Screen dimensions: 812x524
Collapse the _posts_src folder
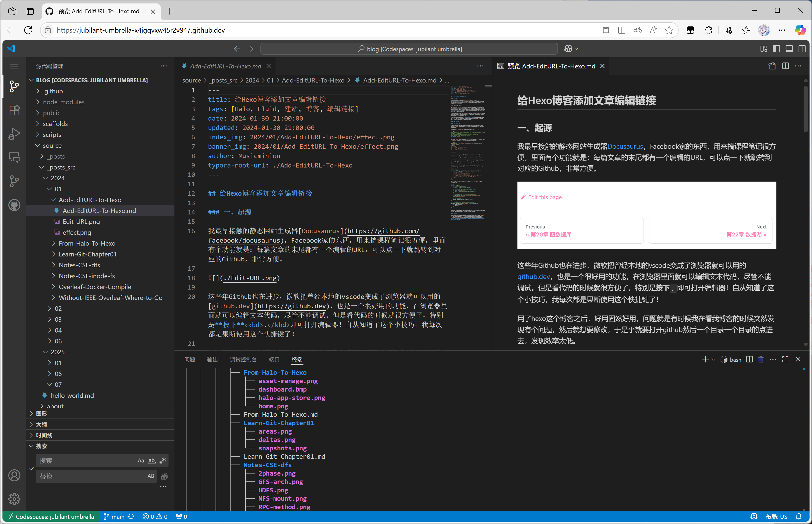pos(100,167)
